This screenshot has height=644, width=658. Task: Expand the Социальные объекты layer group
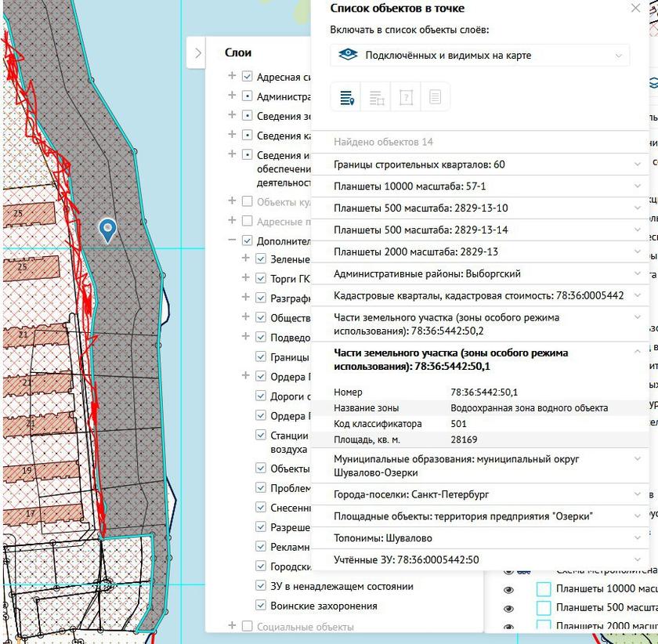232,625
